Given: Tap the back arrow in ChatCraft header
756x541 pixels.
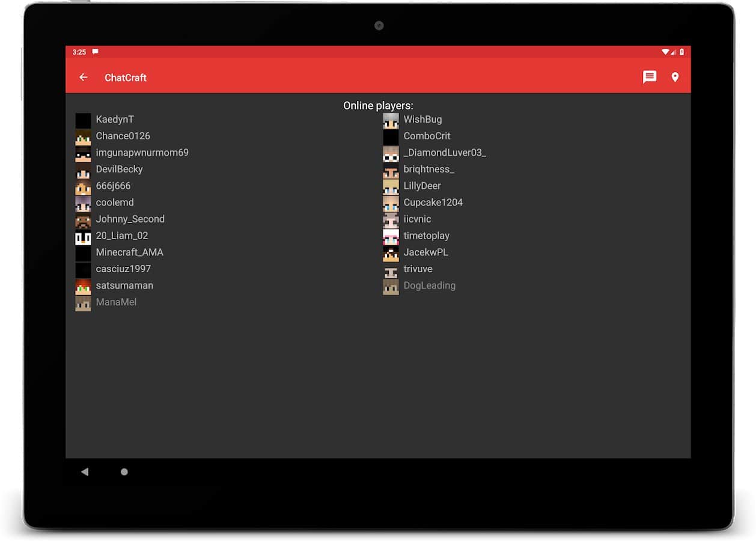Looking at the screenshot, I should [x=84, y=78].
